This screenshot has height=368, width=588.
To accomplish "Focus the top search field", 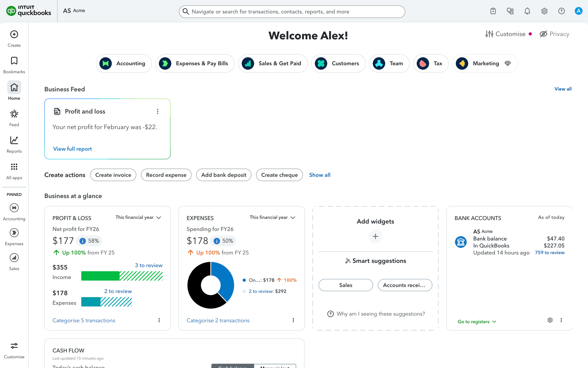I will [292, 12].
